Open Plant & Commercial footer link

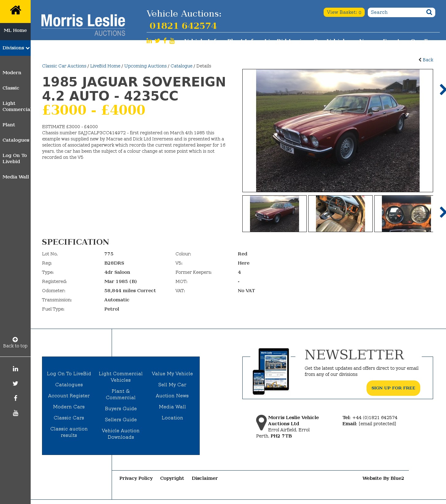[121, 394]
